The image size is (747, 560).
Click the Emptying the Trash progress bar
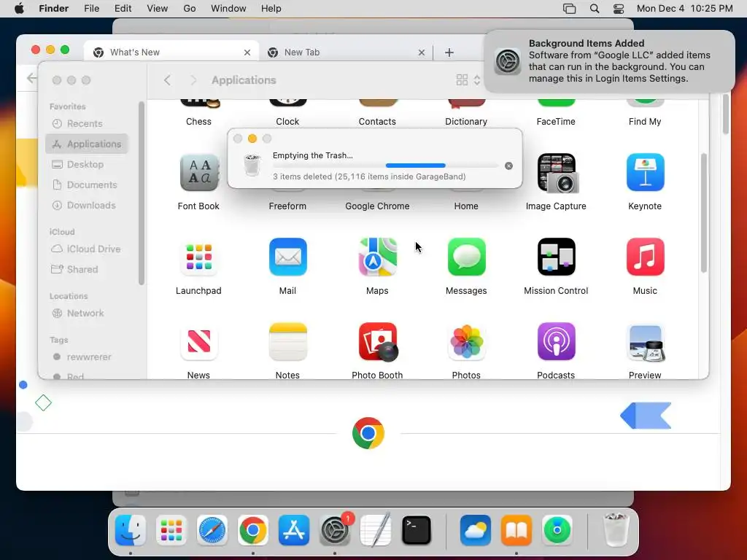tap(386, 166)
